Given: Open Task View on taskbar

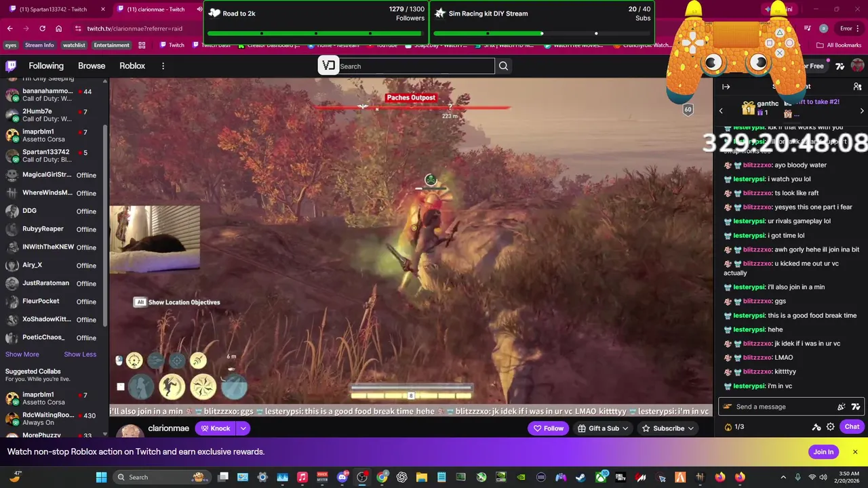Looking at the screenshot, I should (223, 477).
